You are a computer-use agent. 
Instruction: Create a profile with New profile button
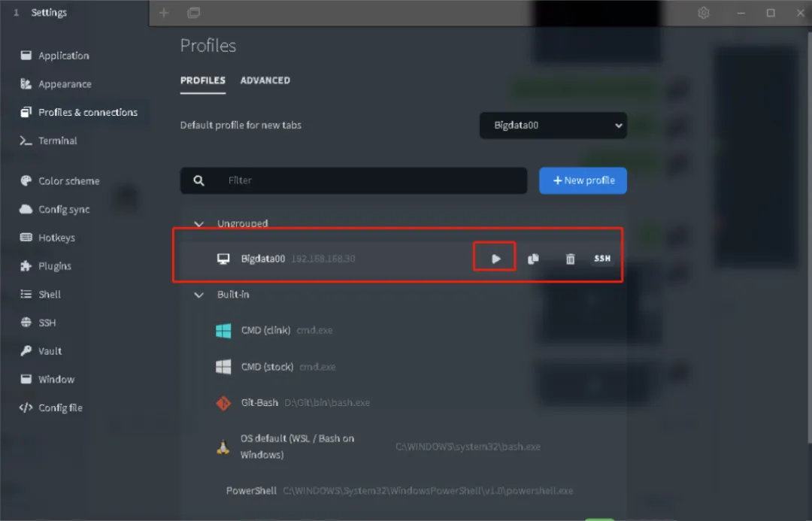583,180
